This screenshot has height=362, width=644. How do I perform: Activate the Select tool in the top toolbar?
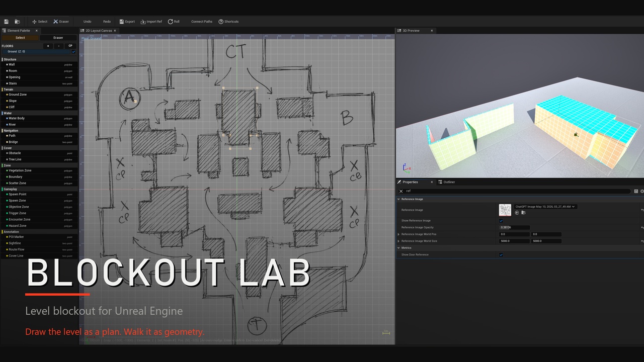coord(40,22)
